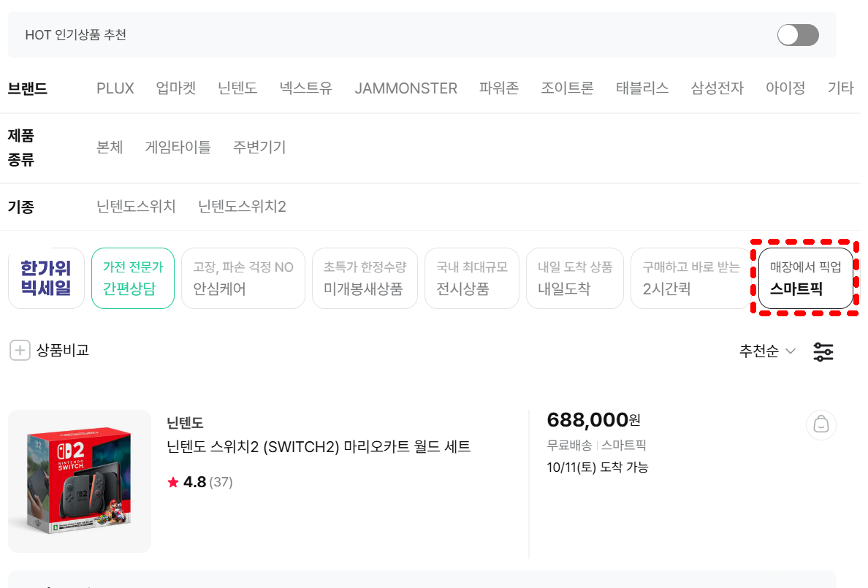Image resolution: width=868 pixels, height=588 pixels.
Task: Select the 본체 product type
Action: pos(110,147)
